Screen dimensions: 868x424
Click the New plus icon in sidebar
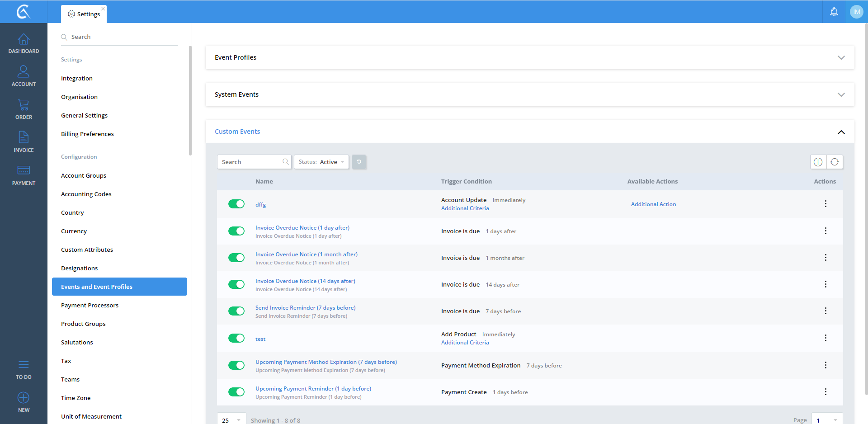tap(24, 398)
